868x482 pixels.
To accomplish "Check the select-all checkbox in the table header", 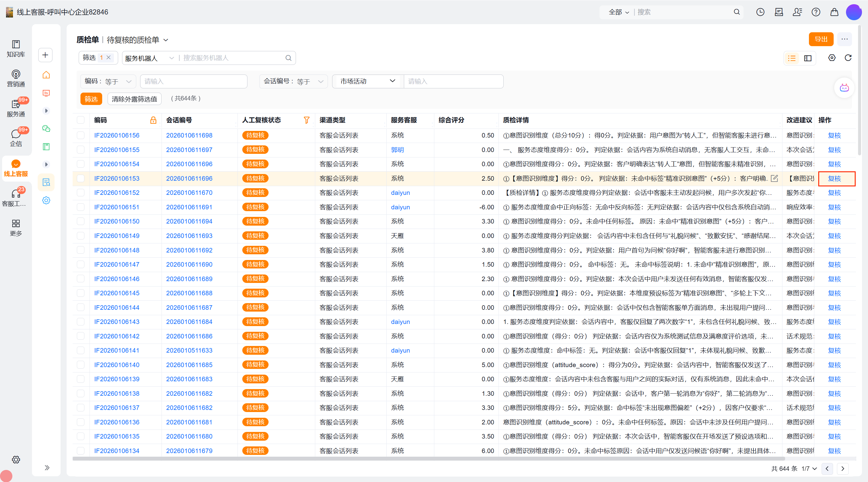I will (x=80, y=120).
